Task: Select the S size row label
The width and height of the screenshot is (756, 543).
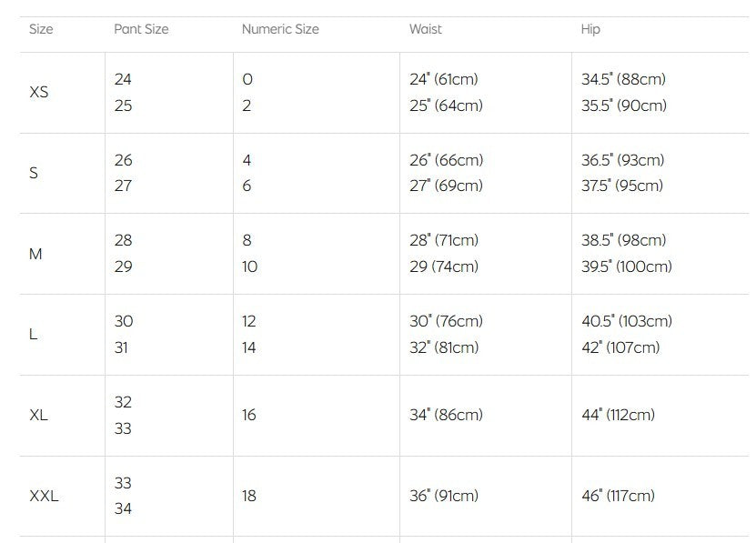Action: click(34, 173)
